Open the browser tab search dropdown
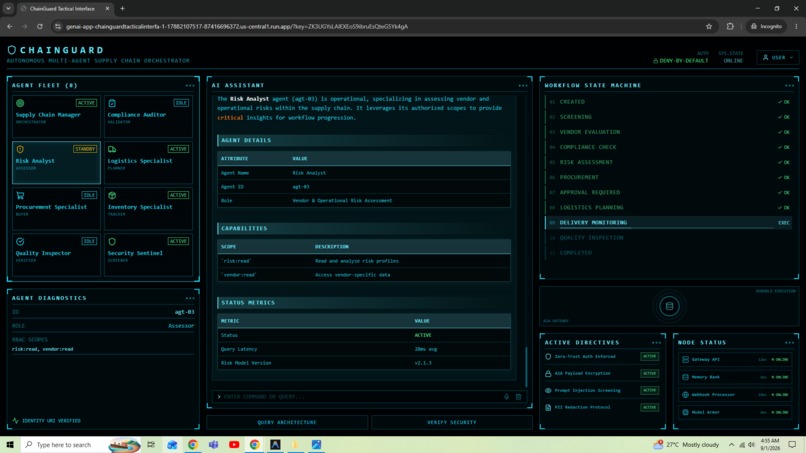The height and width of the screenshot is (453, 806). [x=8, y=8]
